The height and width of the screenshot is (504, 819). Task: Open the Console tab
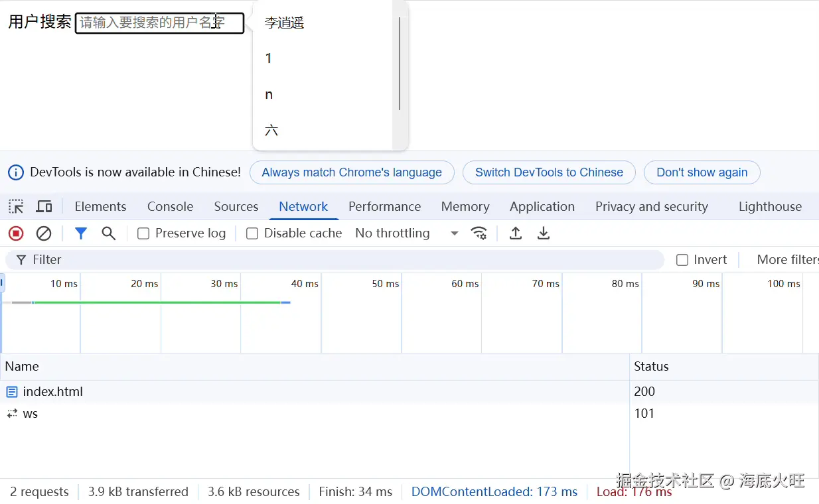click(171, 206)
